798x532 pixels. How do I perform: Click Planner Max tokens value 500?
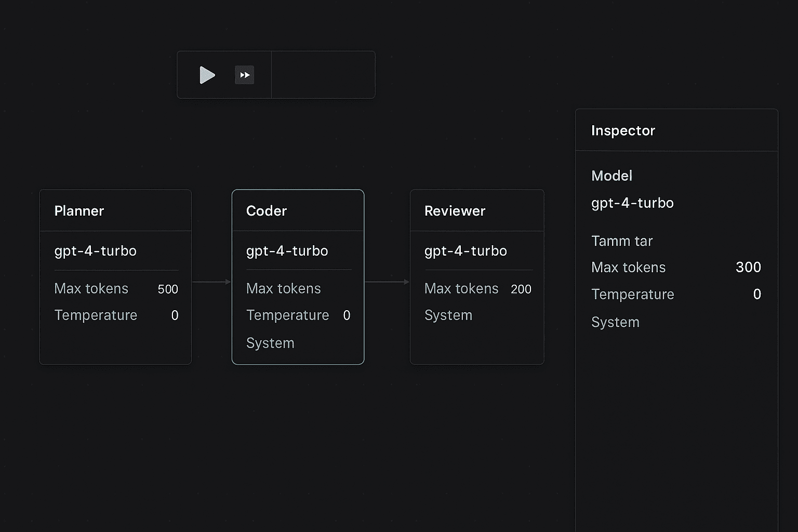pyautogui.click(x=168, y=289)
